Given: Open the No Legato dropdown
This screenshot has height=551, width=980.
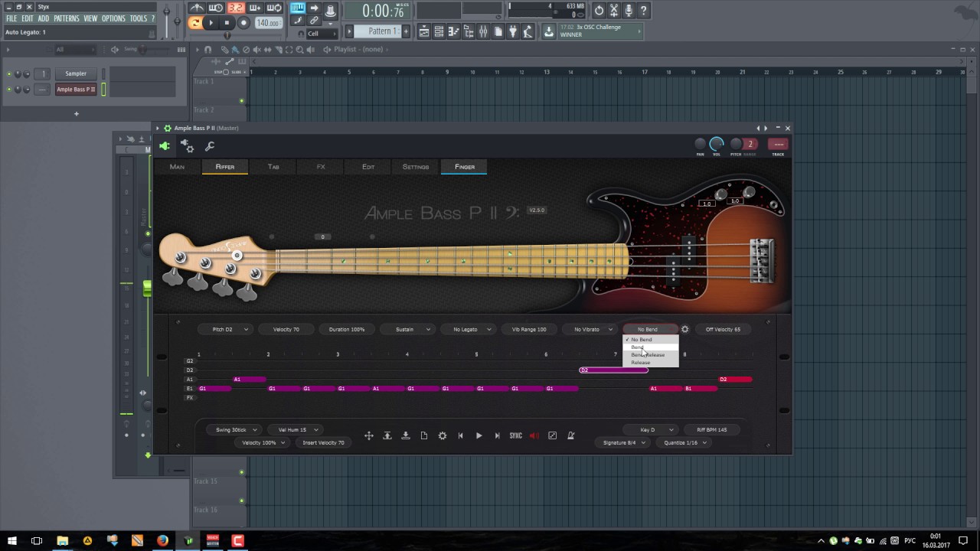Looking at the screenshot, I should pyautogui.click(x=469, y=329).
